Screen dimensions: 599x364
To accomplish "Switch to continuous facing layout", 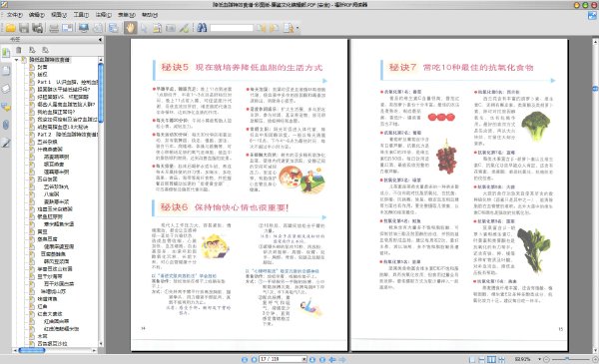I will tap(501, 359).
